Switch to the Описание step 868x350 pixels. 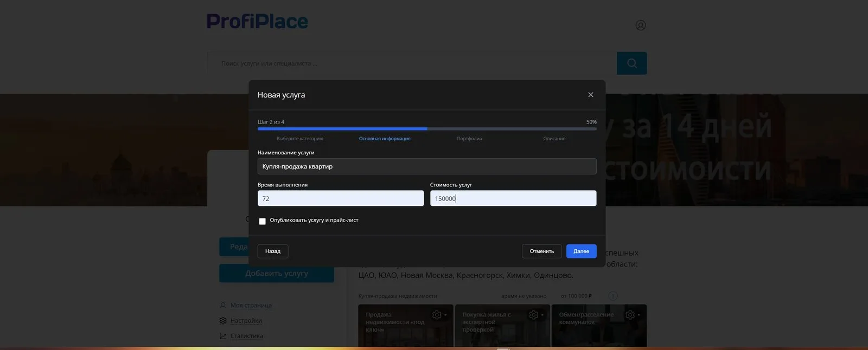coord(554,139)
